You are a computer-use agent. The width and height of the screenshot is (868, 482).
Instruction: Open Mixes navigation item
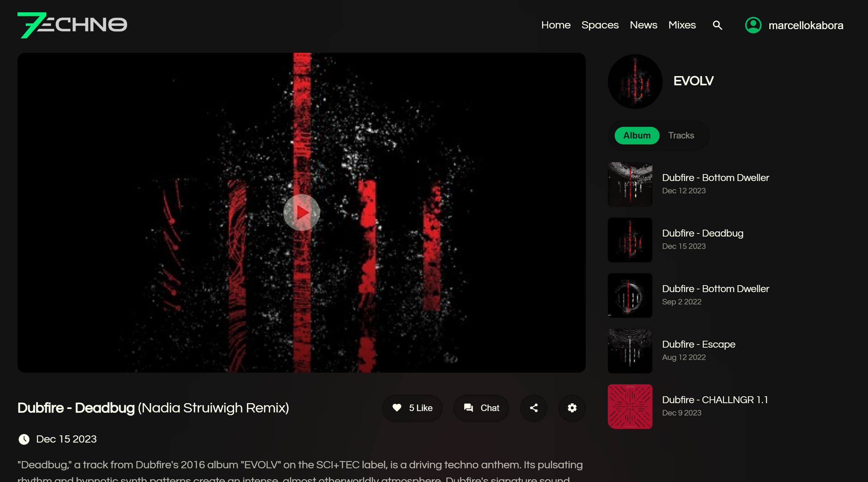pos(682,25)
